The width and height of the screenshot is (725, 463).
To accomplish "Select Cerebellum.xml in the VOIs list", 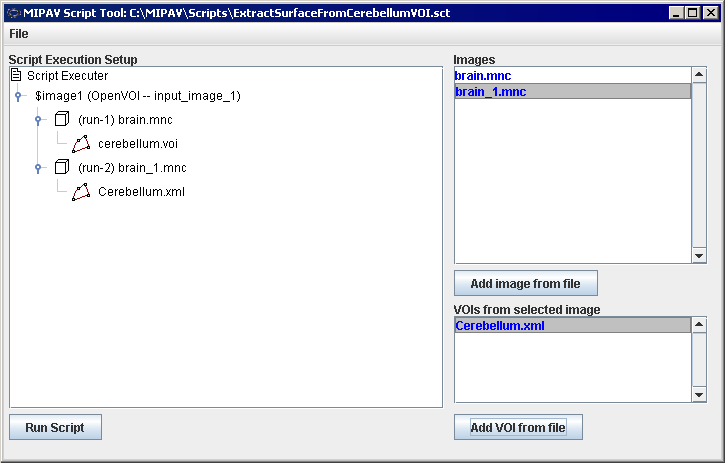I will (x=500, y=325).
